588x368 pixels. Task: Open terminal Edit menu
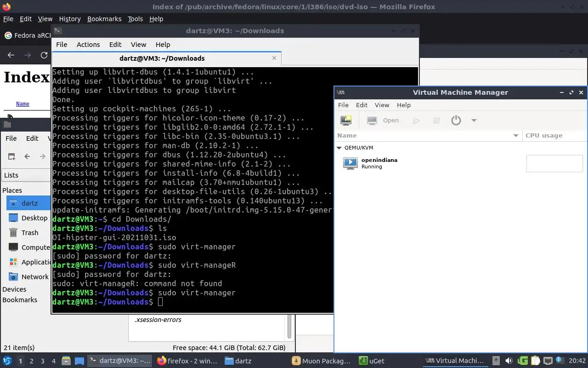pyautogui.click(x=115, y=45)
